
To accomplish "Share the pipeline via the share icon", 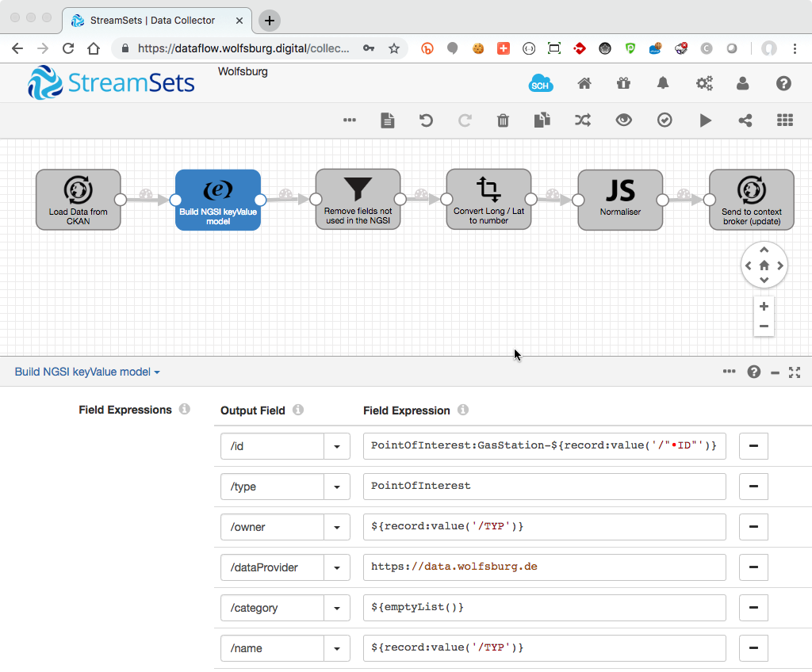I will tap(745, 120).
